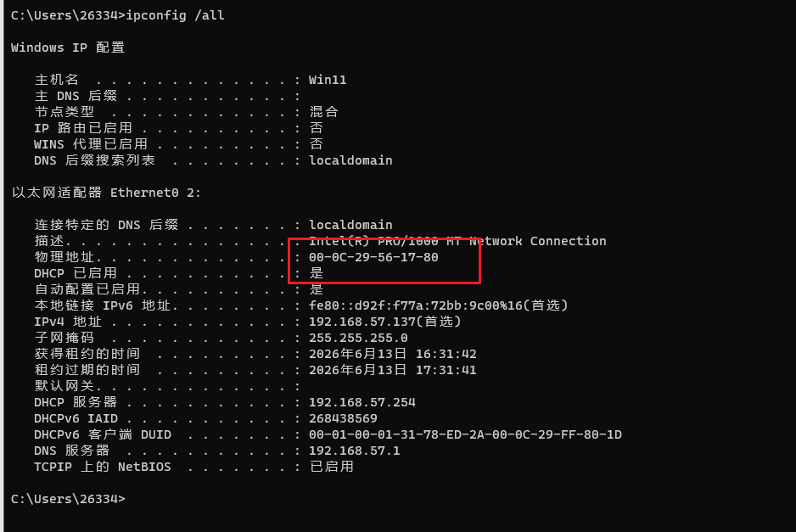Viewport: 796px width, 532px height.
Task: Click the DNS server address 192.168.57.1
Action: (355, 451)
